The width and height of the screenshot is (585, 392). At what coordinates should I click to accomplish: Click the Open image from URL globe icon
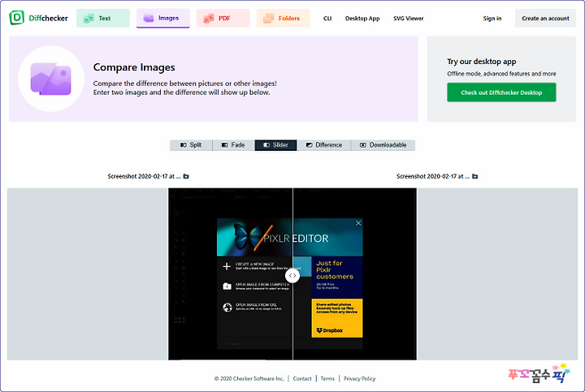227,307
